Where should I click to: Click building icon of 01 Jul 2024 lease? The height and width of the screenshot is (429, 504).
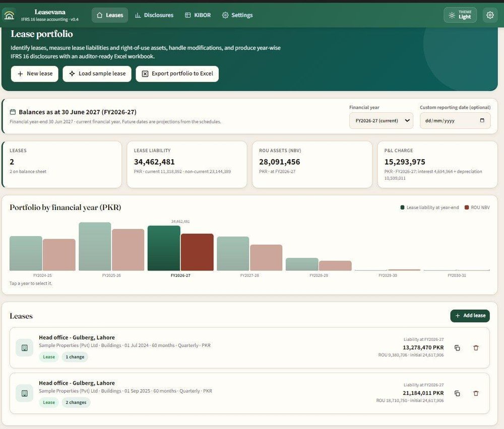coord(24,348)
